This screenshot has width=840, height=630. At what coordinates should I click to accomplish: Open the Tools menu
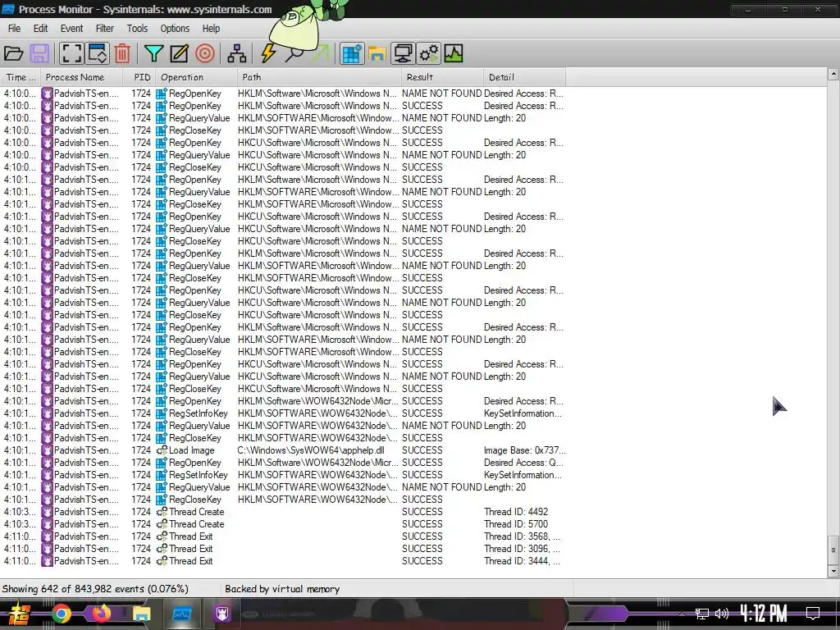(x=137, y=29)
